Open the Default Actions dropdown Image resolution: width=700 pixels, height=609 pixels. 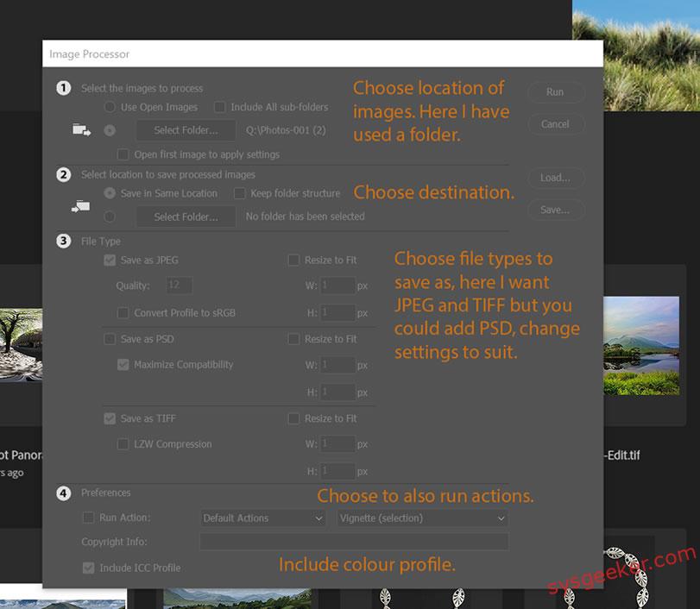click(x=263, y=518)
